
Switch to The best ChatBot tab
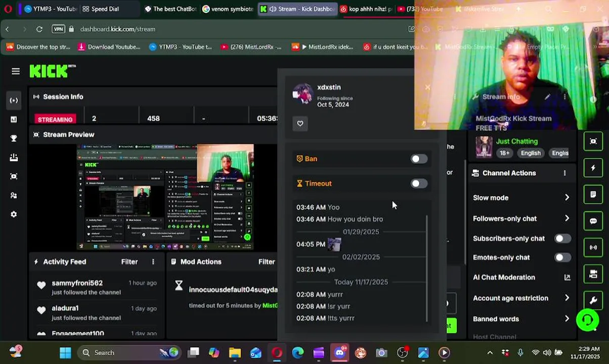pyautogui.click(x=170, y=9)
